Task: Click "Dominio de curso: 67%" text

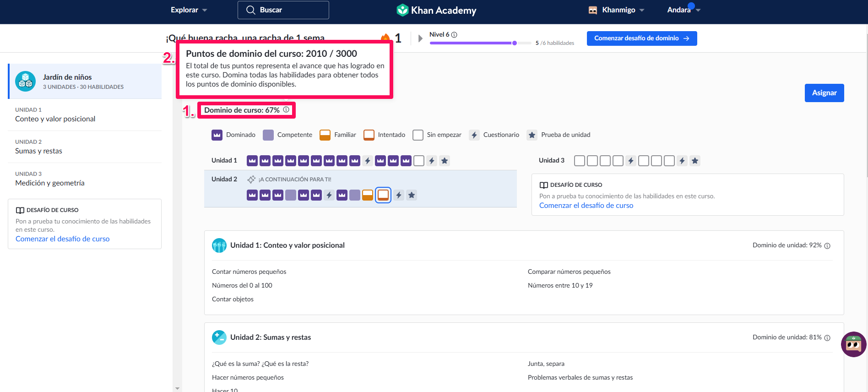Action: (242, 110)
